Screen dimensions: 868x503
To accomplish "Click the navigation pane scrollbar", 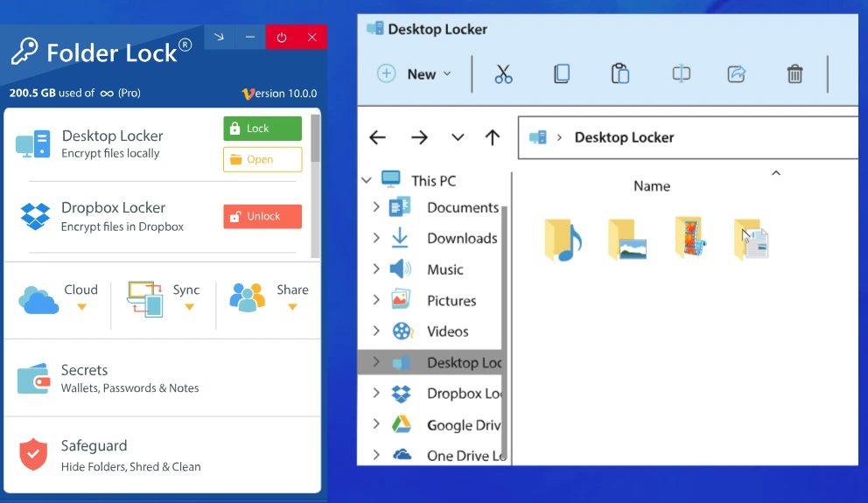I will (505, 332).
